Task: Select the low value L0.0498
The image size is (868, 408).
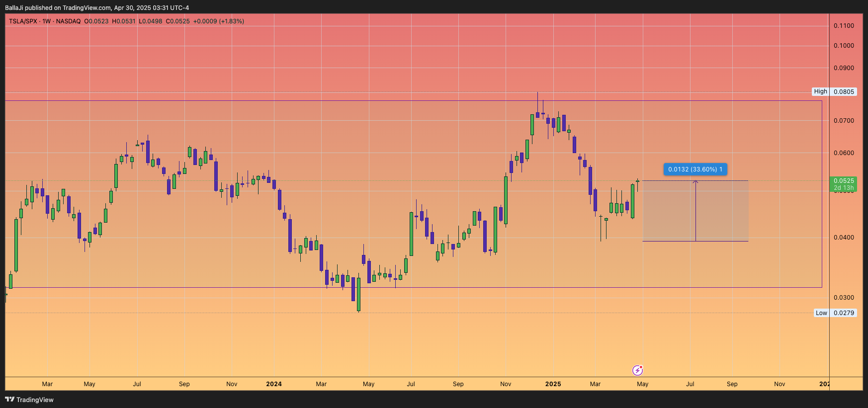Action: 151,21
